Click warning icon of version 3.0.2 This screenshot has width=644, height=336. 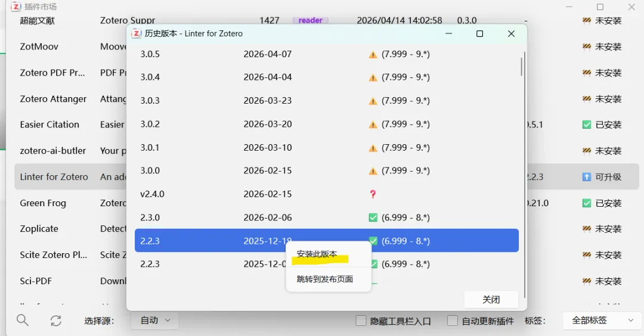[x=373, y=125]
